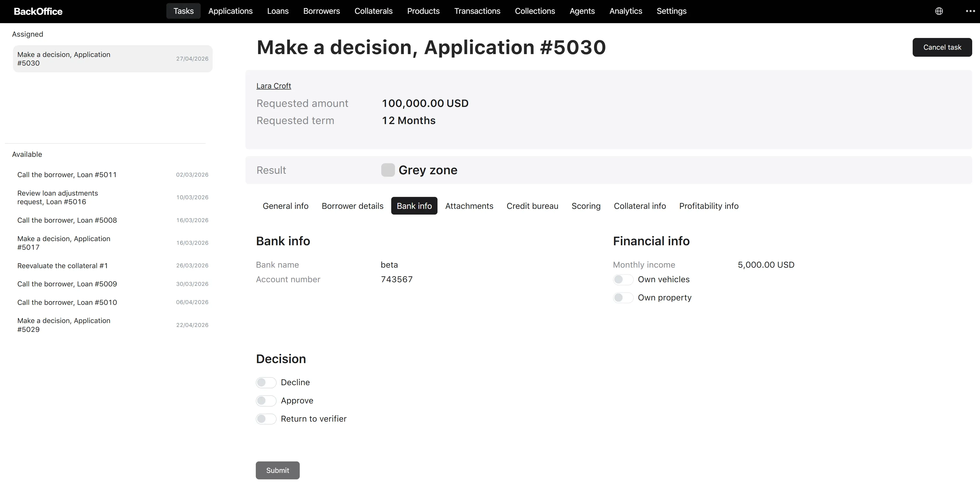Open task Call the borrower, Loan #5011
This screenshot has height=483, width=980.
pos(113,175)
